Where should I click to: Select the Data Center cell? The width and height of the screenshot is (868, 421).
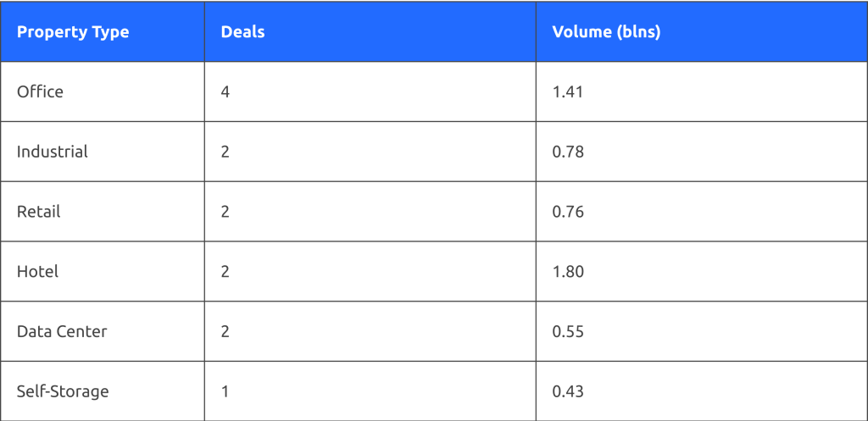pos(62,331)
